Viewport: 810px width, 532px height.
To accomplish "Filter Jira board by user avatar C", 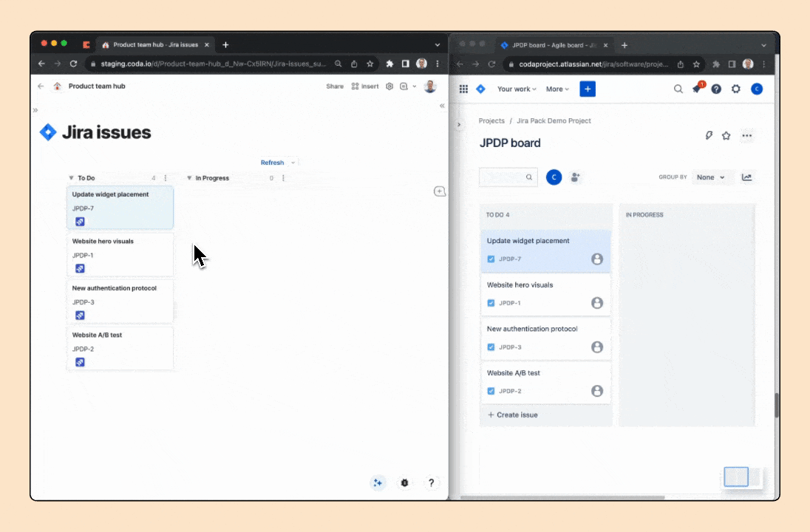I will pyautogui.click(x=554, y=177).
